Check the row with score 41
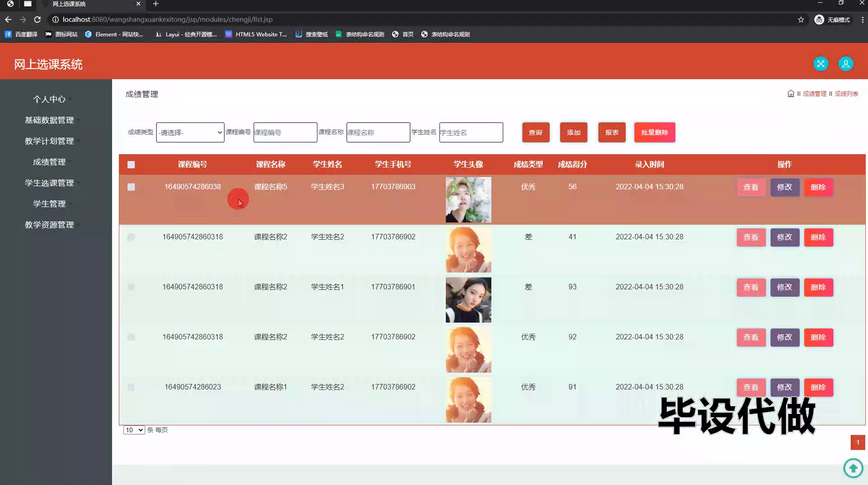Image resolution: width=868 pixels, height=485 pixels. [x=131, y=237]
